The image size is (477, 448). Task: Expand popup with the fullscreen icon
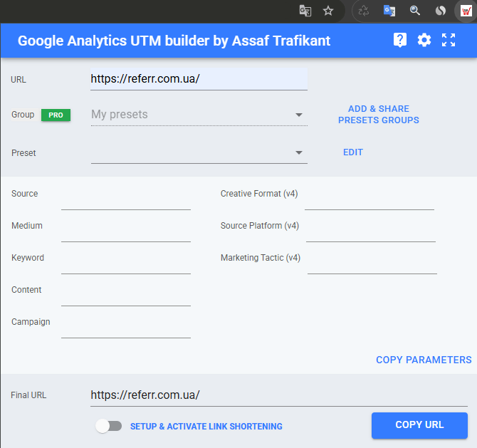point(449,40)
